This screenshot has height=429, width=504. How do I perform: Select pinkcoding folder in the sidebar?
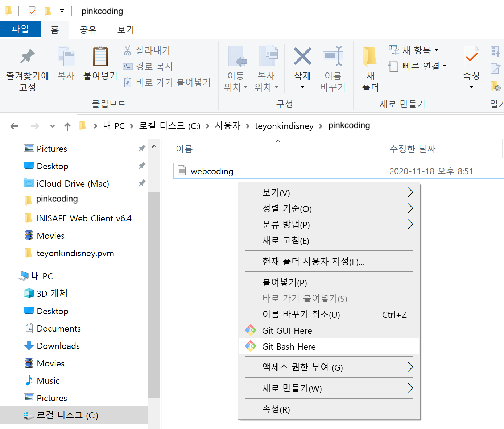tap(57, 199)
